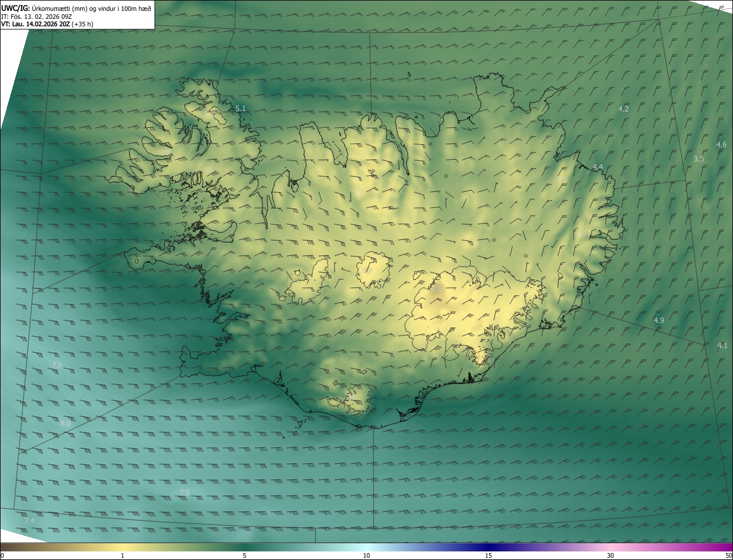Click the "10" tick on the color scale
Image resolution: width=733 pixels, height=560 pixels.
coord(366,555)
